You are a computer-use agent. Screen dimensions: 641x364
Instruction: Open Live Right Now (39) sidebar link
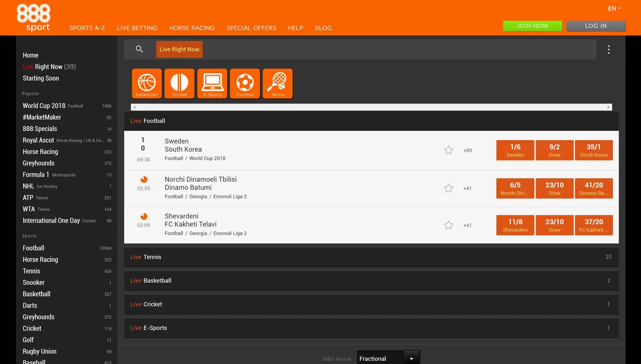tap(49, 67)
